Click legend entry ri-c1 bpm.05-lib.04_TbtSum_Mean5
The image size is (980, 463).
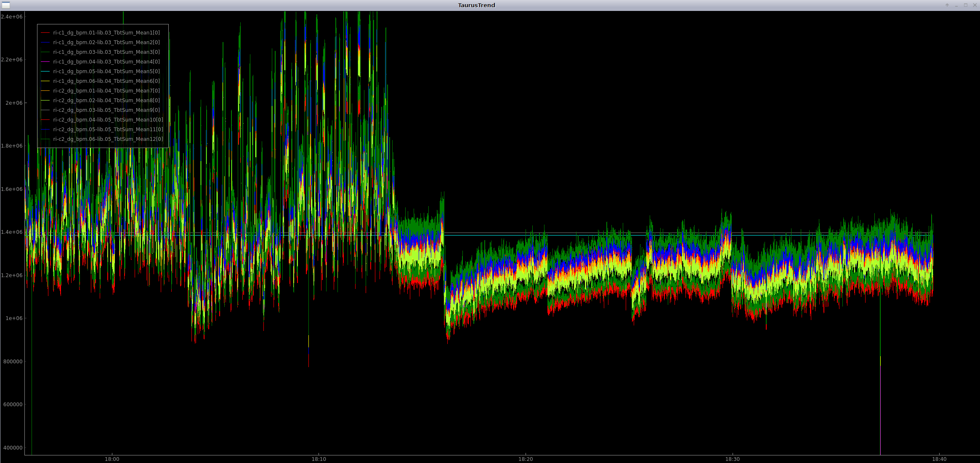106,71
